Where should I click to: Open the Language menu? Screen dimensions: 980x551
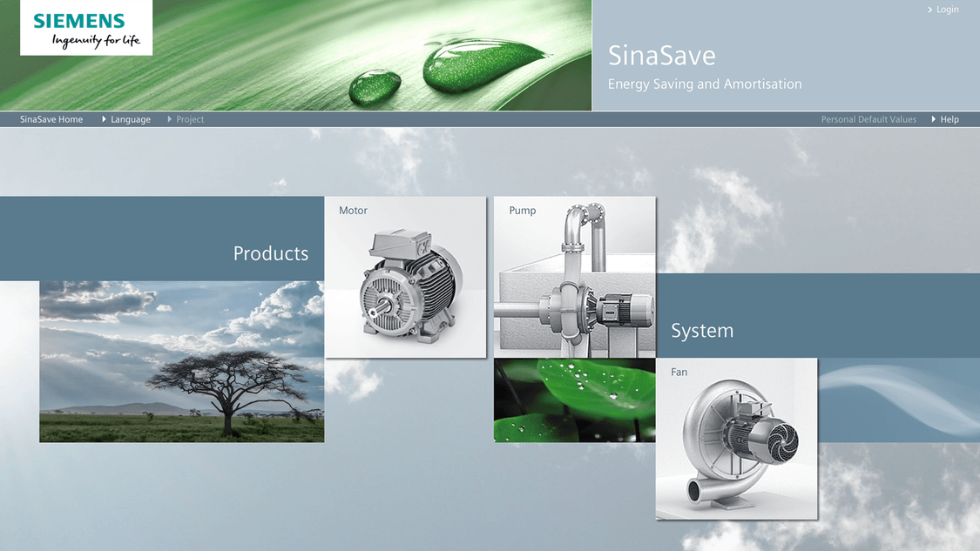[x=130, y=119]
